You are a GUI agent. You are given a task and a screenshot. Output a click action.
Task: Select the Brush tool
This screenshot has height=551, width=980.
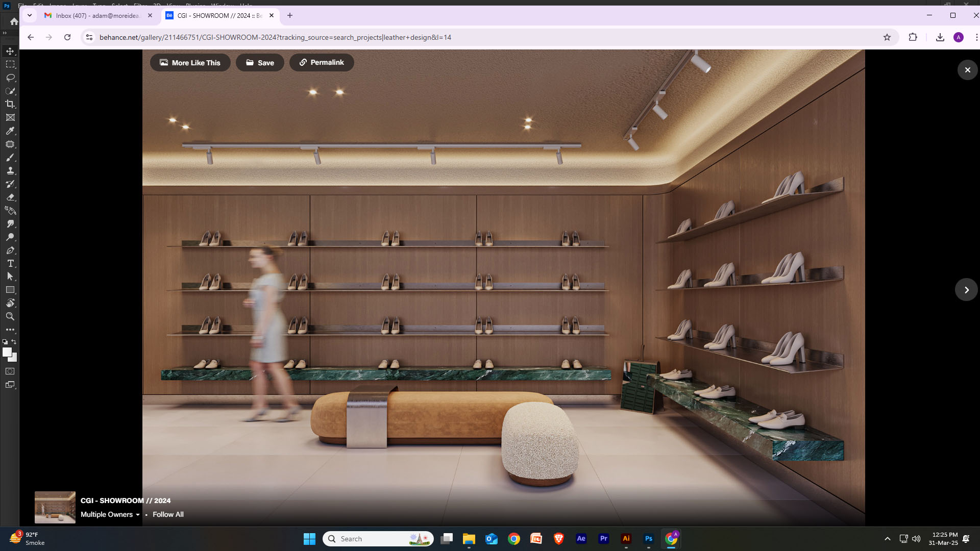point(10,157)
